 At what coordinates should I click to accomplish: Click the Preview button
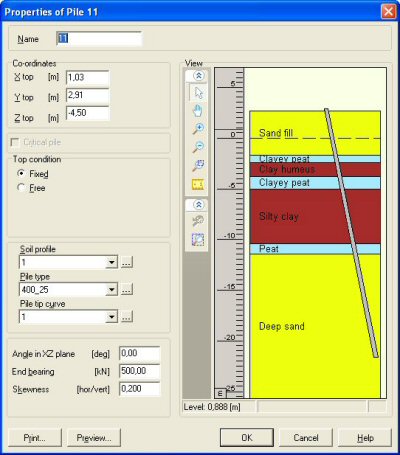click(94, 437)
